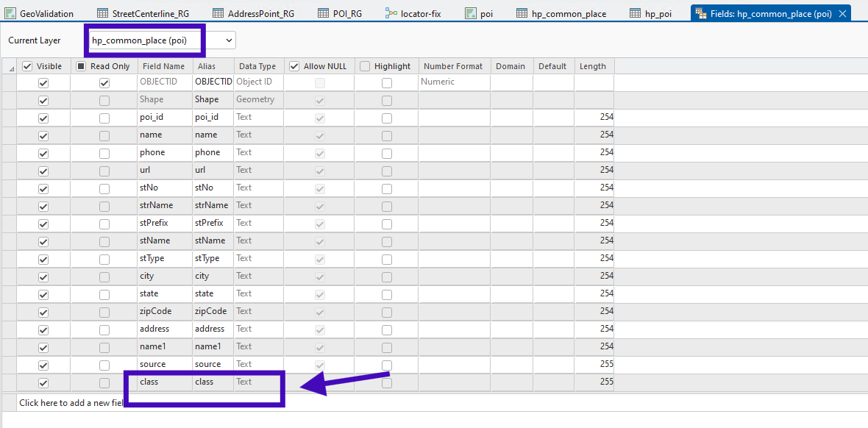Check Read Only for the phone field
Screen dimensions: 868x428
(x=104, y=154)
